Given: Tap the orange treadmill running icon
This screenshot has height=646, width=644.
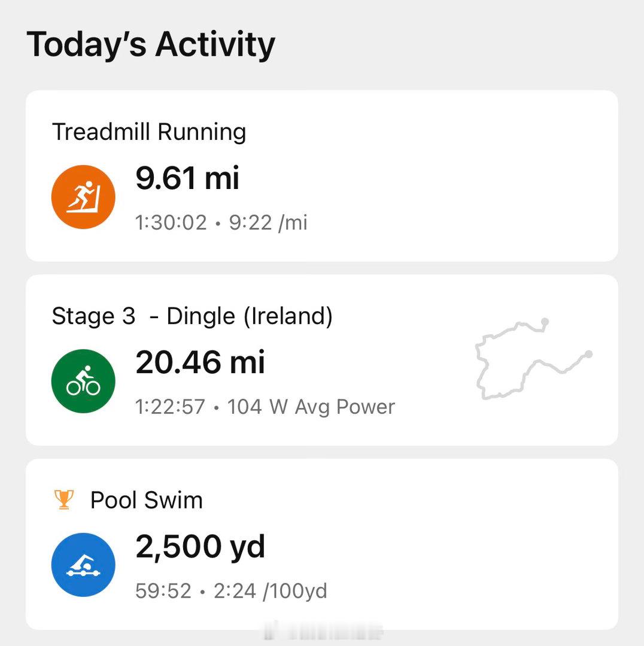Looking at the screenshot, I should click(83, 197).
